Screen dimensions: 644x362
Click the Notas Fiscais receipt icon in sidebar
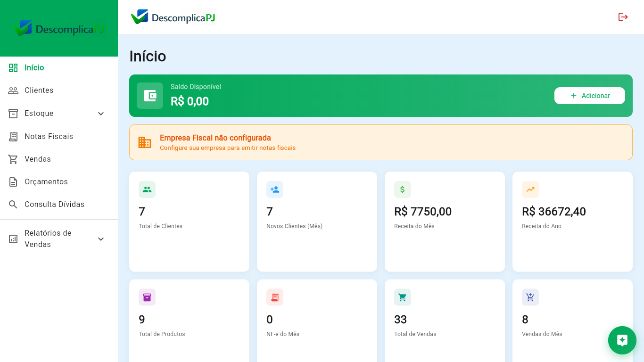(x=13, y=137)
